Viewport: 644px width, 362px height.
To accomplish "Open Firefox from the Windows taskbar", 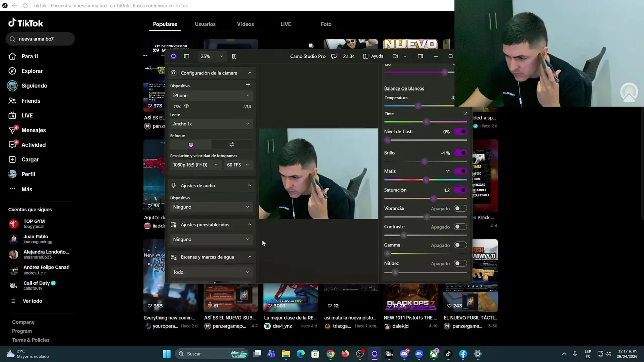I will pos(345,354).
